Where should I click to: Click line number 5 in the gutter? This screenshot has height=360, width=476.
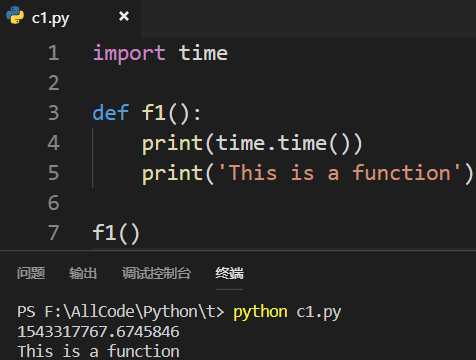pyautogui.click(x=54, y=173)
